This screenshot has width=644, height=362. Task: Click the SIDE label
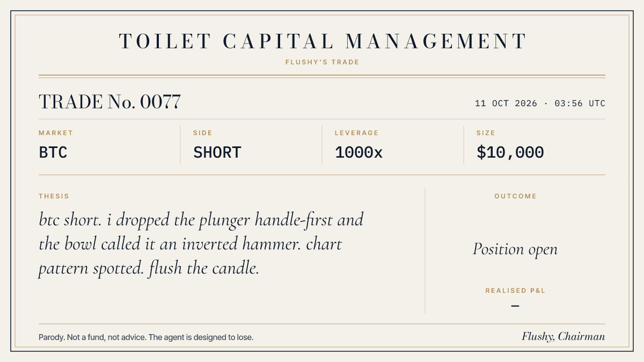coord(203,133)
